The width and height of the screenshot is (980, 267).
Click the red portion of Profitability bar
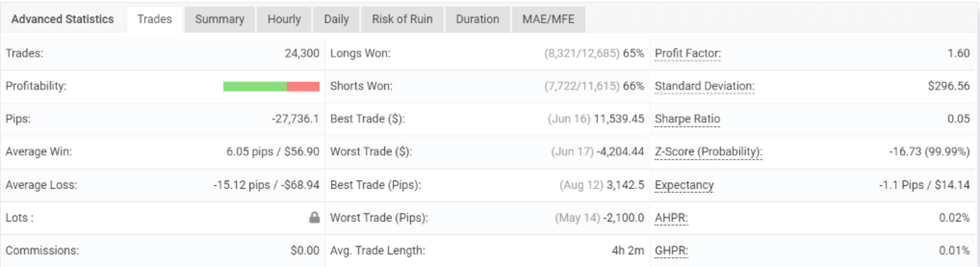303,86
